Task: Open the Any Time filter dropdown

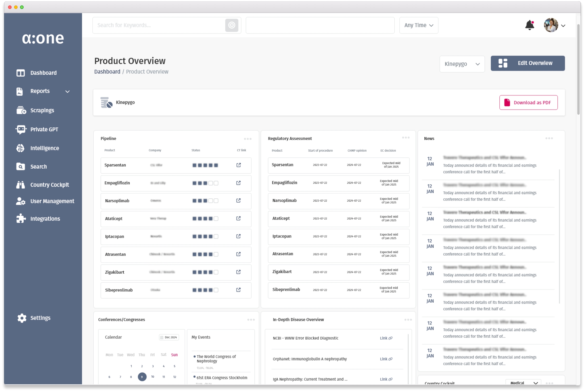Action: click(x=419, y=25)
